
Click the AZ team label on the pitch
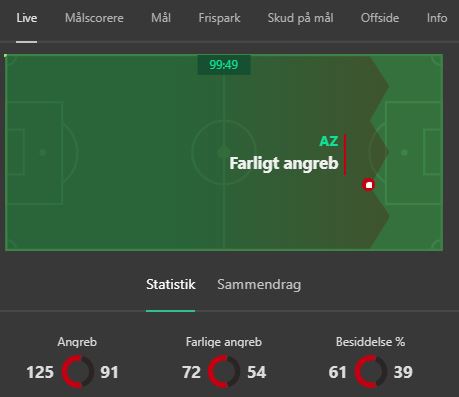[x=329, y=141]
